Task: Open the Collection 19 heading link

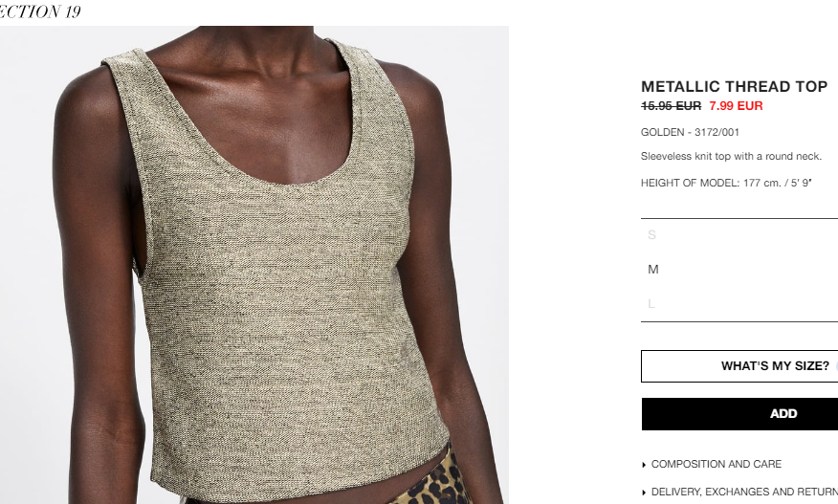Action: tap(40, 11)
